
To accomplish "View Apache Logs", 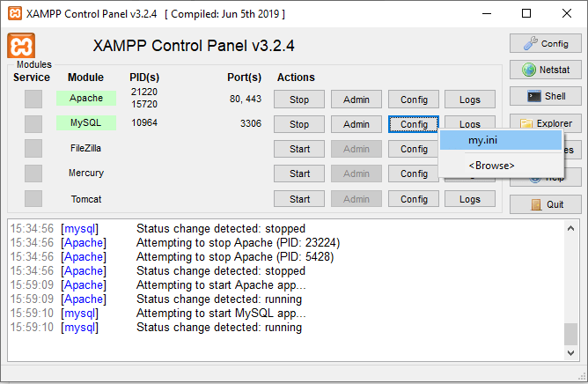I will tap(469, 100).
